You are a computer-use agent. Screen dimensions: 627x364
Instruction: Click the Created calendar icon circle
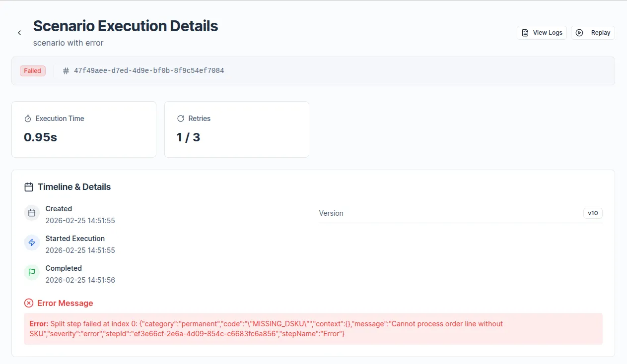[x=32, y=213]
